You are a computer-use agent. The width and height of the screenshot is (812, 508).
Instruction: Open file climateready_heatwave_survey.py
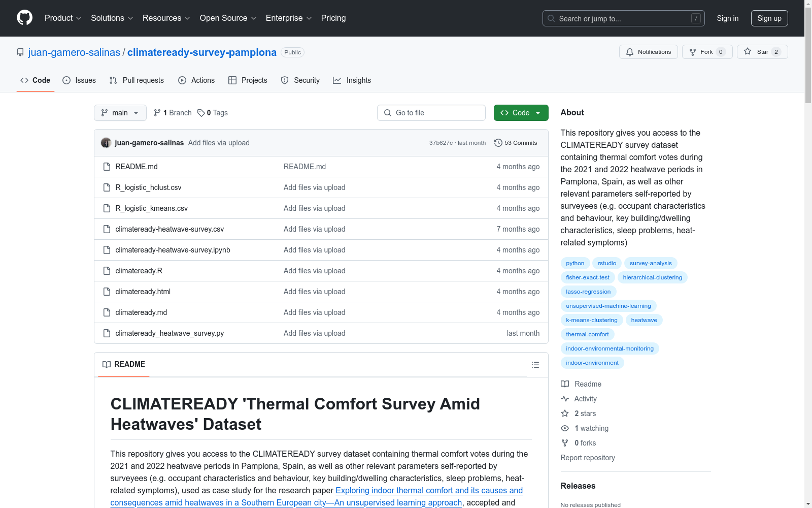170,333
